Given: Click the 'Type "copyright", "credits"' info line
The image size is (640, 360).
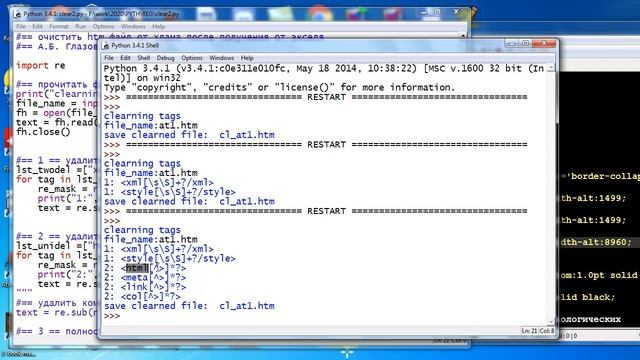Looking at the screenshot, I should (279, 87).
